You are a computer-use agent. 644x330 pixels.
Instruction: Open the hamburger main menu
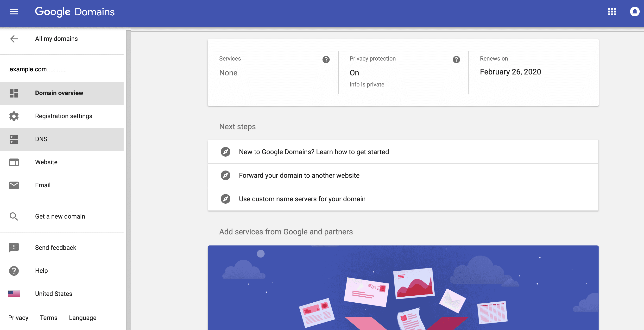pyautogui.click(x=14, y=12)
